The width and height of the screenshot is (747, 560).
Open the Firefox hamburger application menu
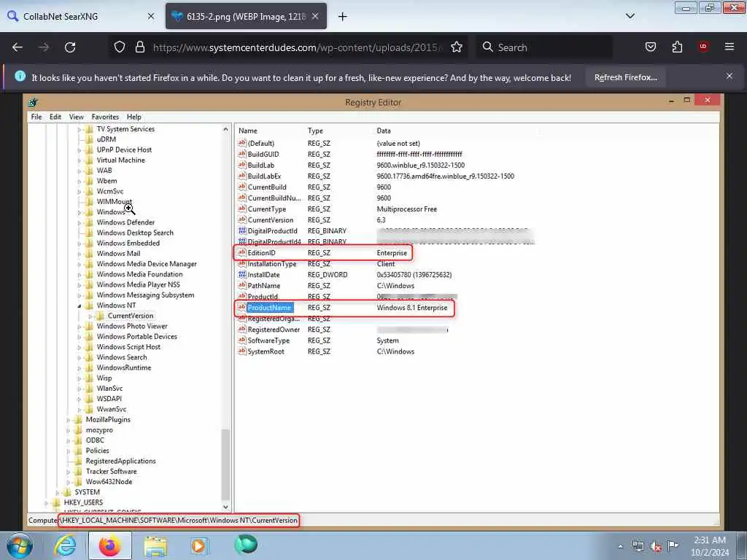coord(729,47)
